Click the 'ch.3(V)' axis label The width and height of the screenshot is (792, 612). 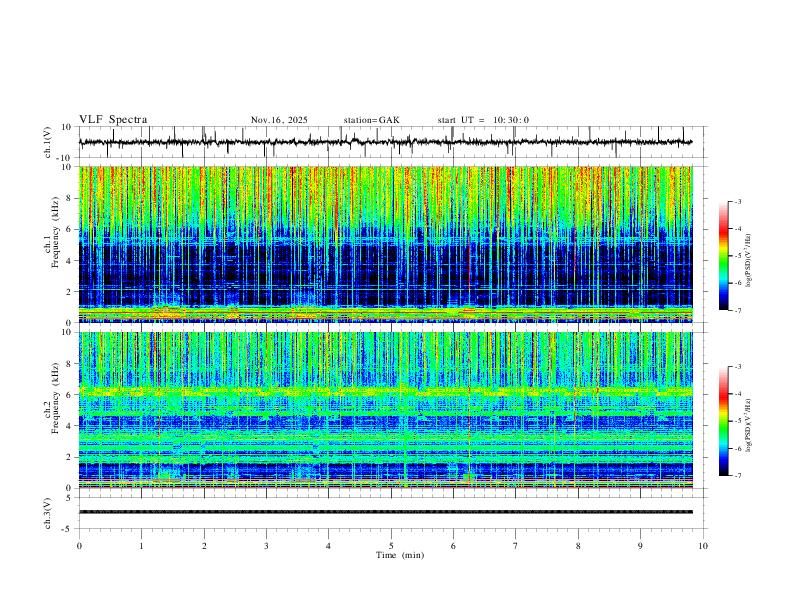coord(48,513)
